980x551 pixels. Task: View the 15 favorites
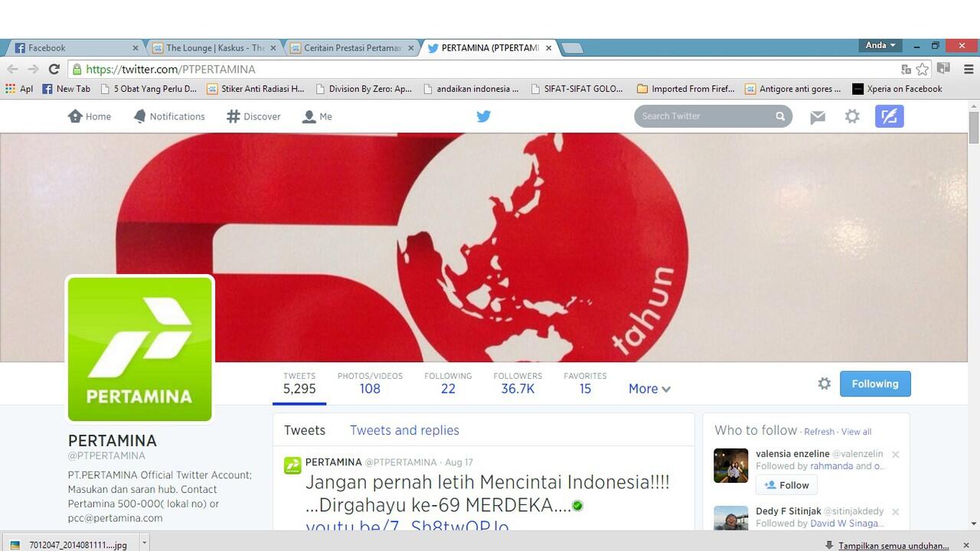[585, 383]
